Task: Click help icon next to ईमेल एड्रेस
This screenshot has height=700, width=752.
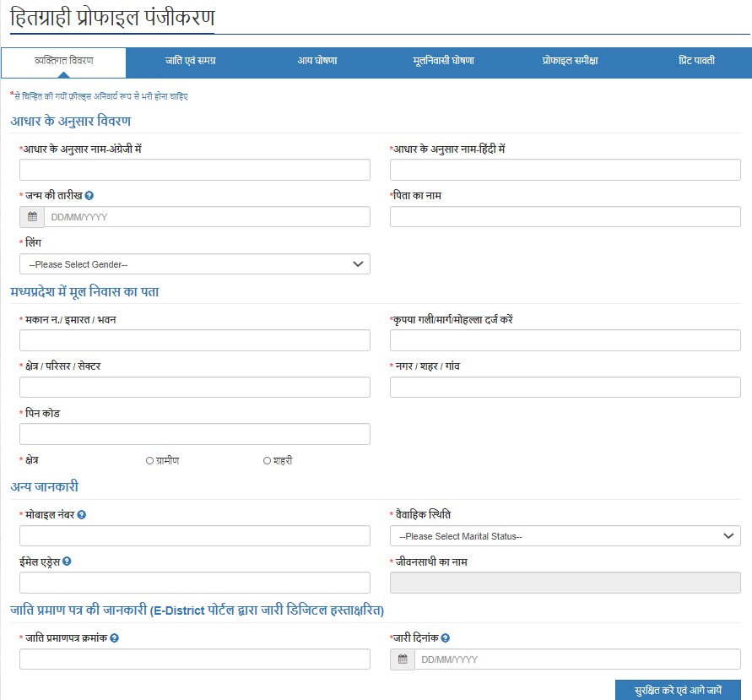Action: (67, 561)
